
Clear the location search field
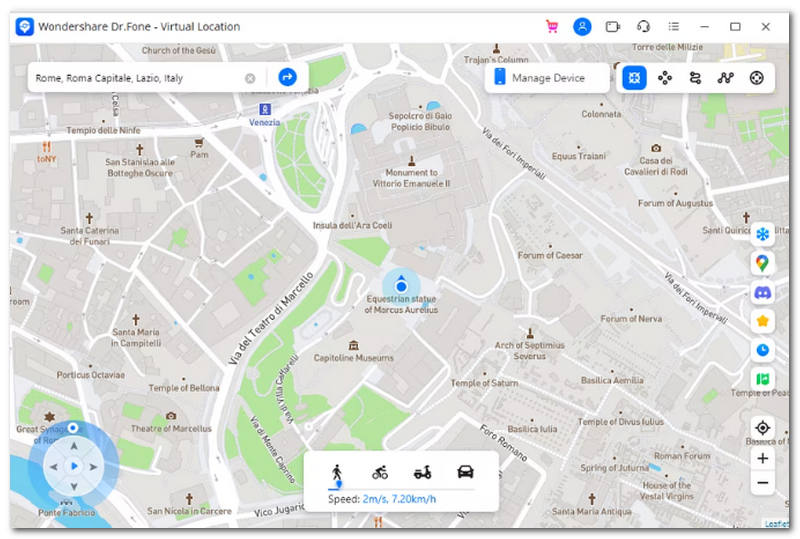tap(250, 78)
